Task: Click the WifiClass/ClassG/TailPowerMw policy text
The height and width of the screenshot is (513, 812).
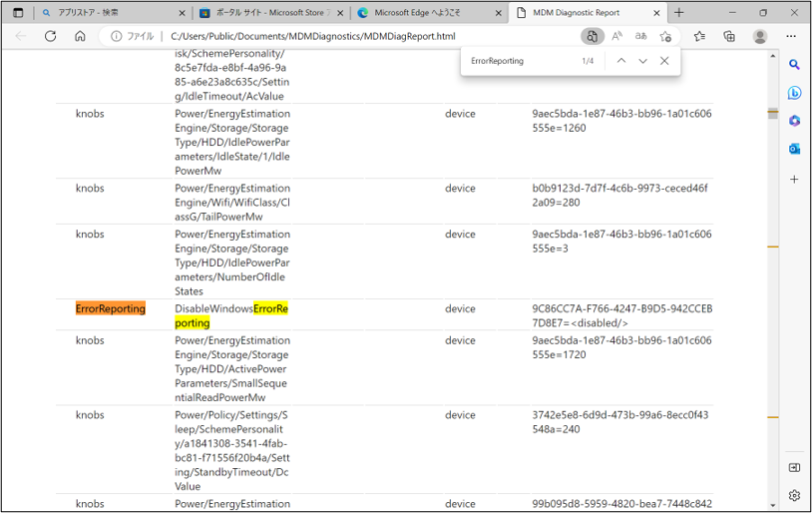Action: [232, 203]
